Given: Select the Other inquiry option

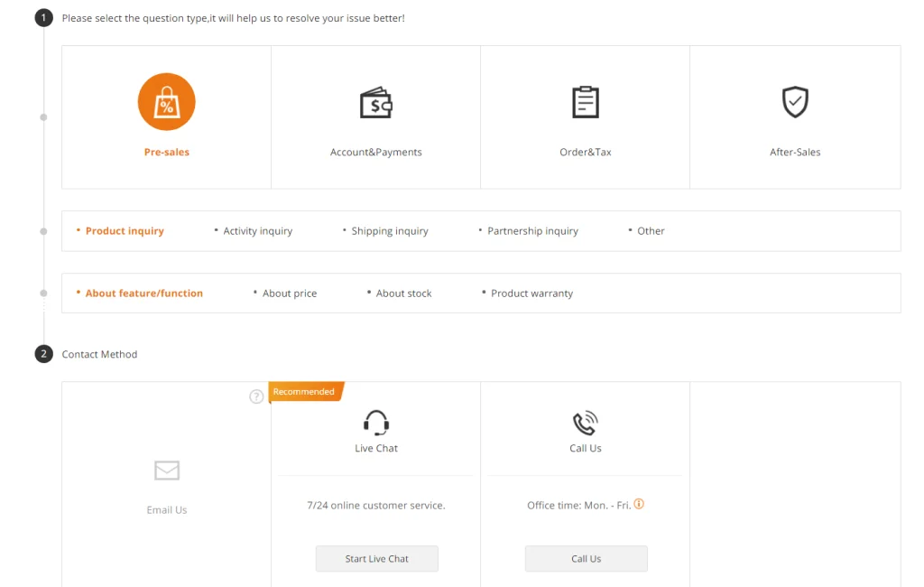Looking at the screenshot, I should (x=651, y=231).
